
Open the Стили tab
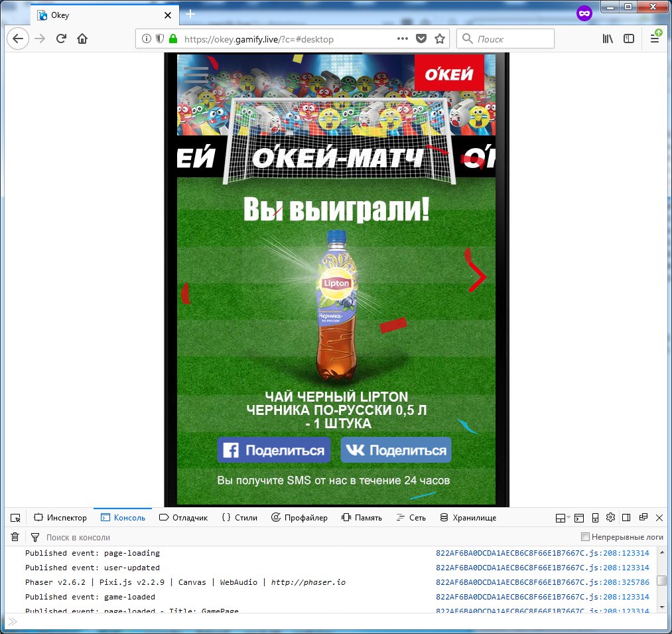[x=239, y=518]
